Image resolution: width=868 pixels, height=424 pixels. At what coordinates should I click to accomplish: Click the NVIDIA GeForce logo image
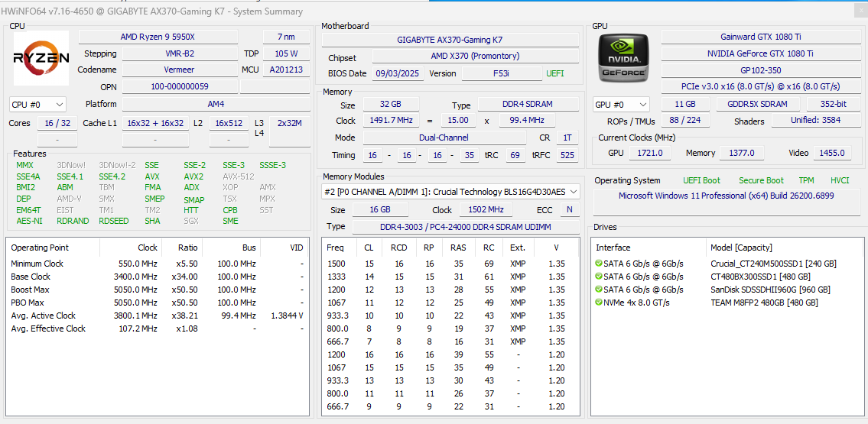(x=624, y=57)
